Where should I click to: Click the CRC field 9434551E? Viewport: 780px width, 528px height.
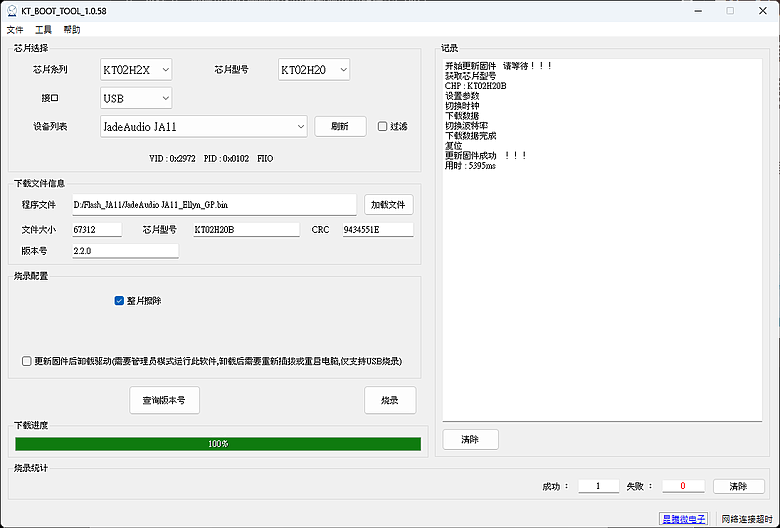[x=378, y=229]
